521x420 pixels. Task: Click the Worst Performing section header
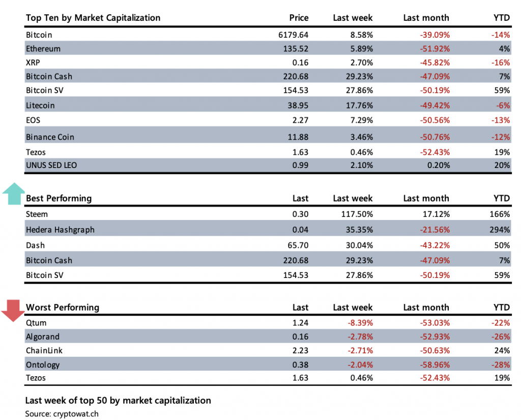pyautogui.click(x=63, y=307)
